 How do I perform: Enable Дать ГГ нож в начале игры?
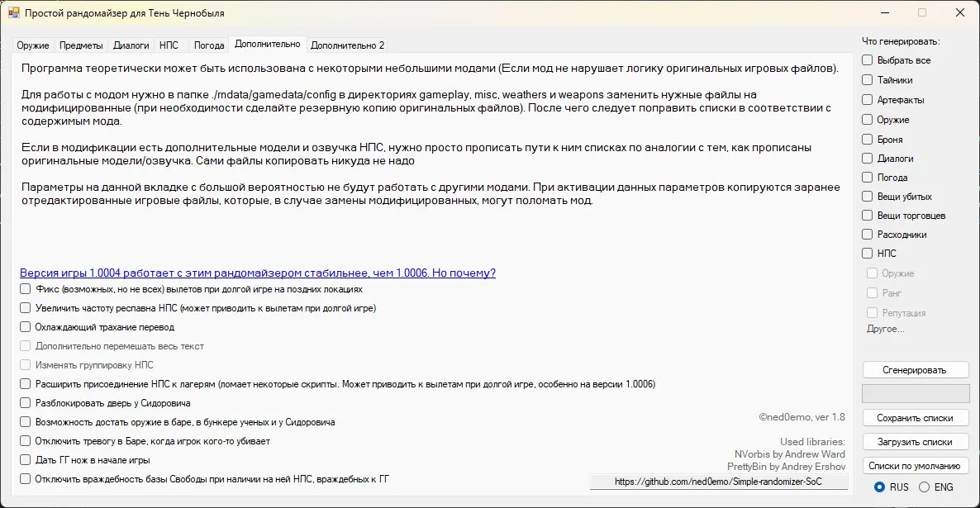coord(25,460)
